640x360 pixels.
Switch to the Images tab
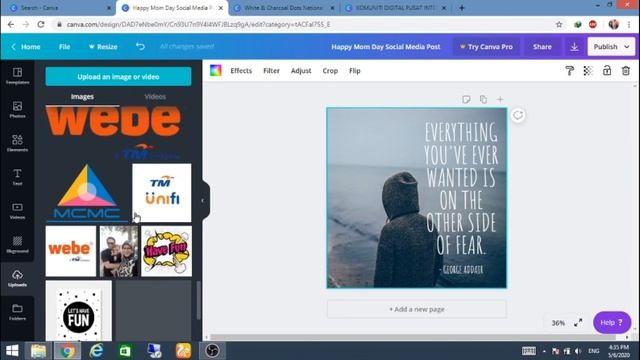click(x=82, y=97)
